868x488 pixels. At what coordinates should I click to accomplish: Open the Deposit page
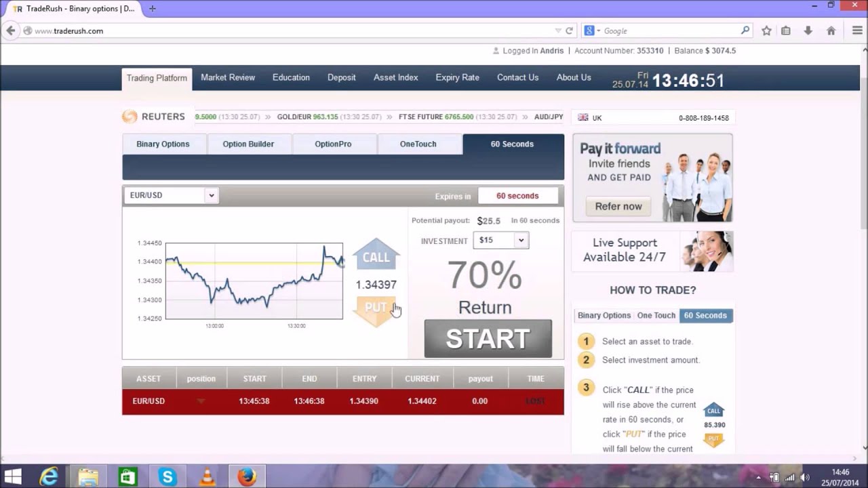342,77
